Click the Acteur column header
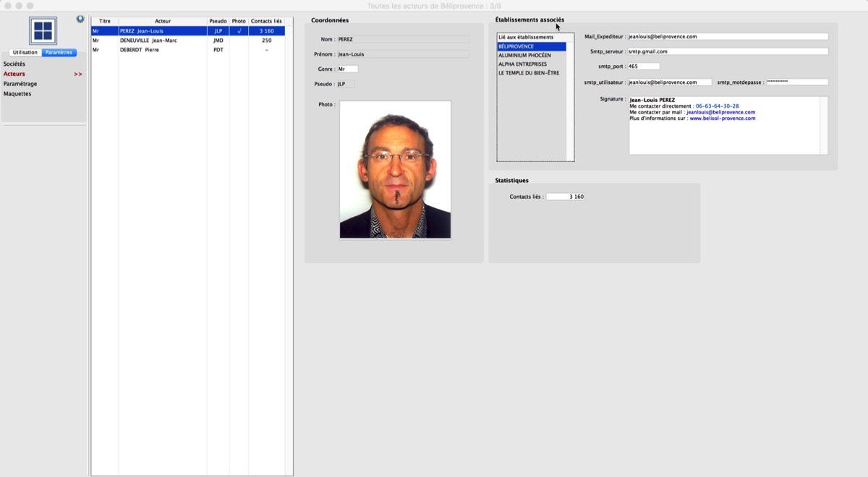The height and width of the screenshot is (477, 868). click(163, 21)
